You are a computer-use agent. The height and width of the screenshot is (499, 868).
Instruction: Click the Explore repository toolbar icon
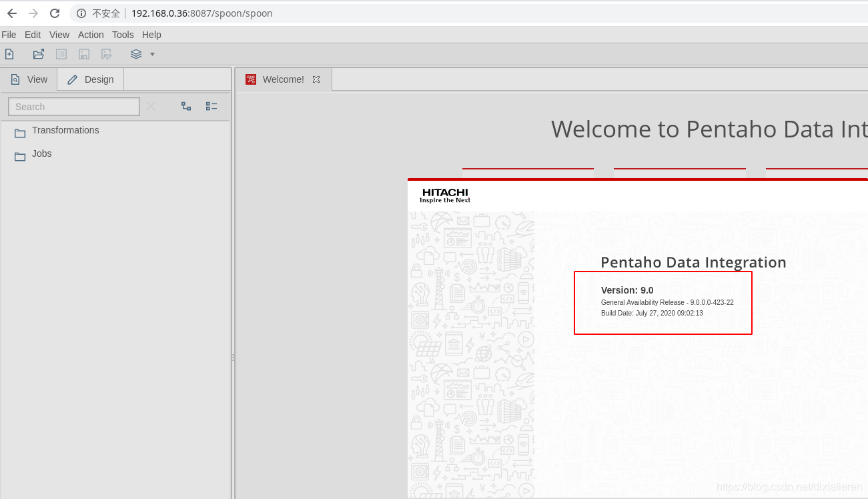pos(61,54)
